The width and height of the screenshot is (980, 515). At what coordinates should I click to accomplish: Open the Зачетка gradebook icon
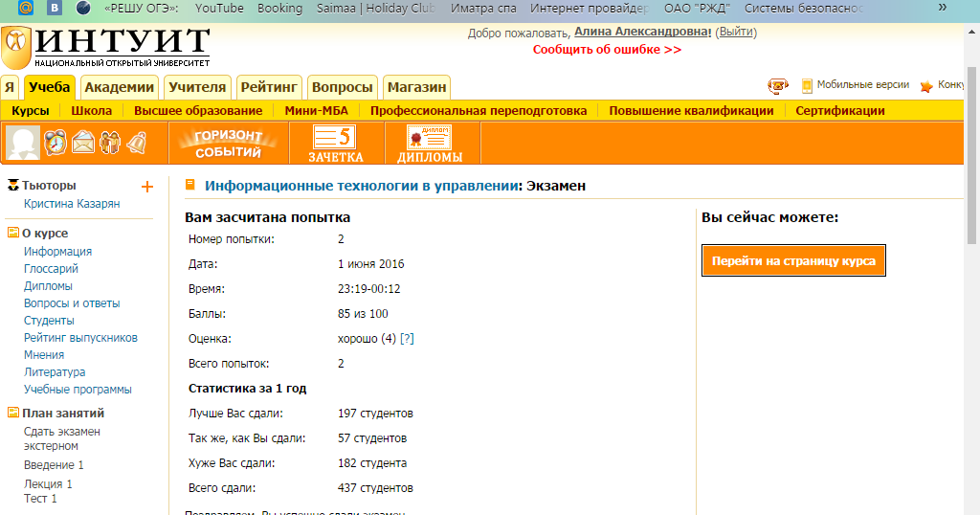click(336, 144)
